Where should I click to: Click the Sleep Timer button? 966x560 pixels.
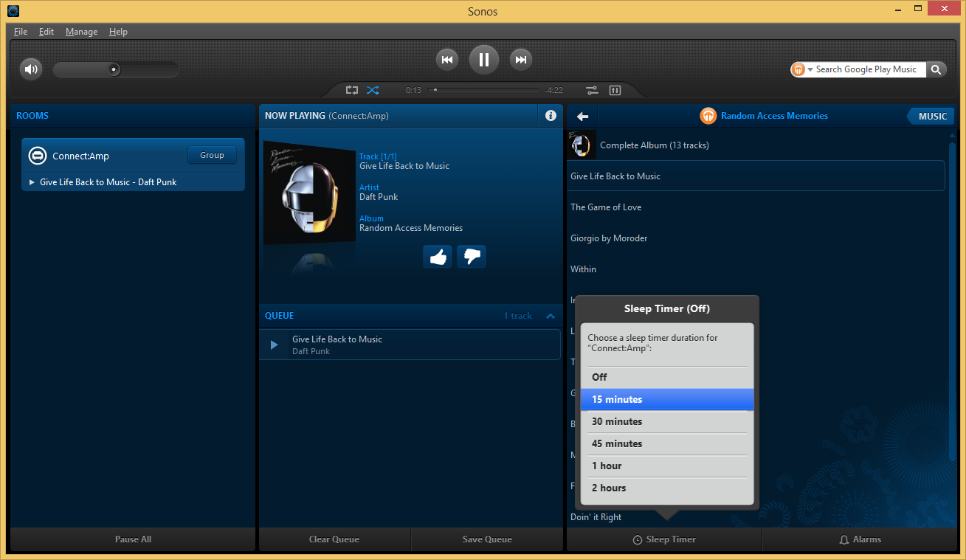pos(664,539)
